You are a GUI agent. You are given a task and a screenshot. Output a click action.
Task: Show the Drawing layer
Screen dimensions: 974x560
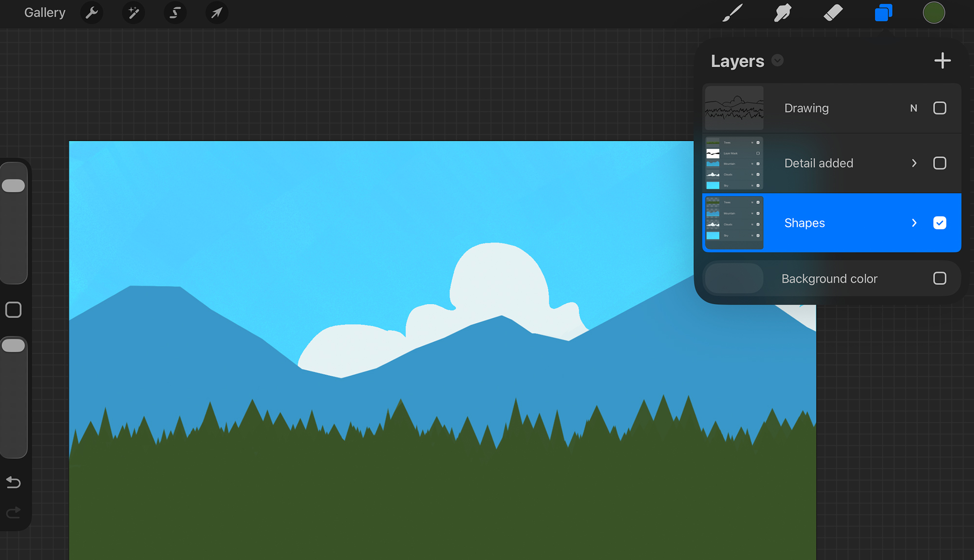939,108
